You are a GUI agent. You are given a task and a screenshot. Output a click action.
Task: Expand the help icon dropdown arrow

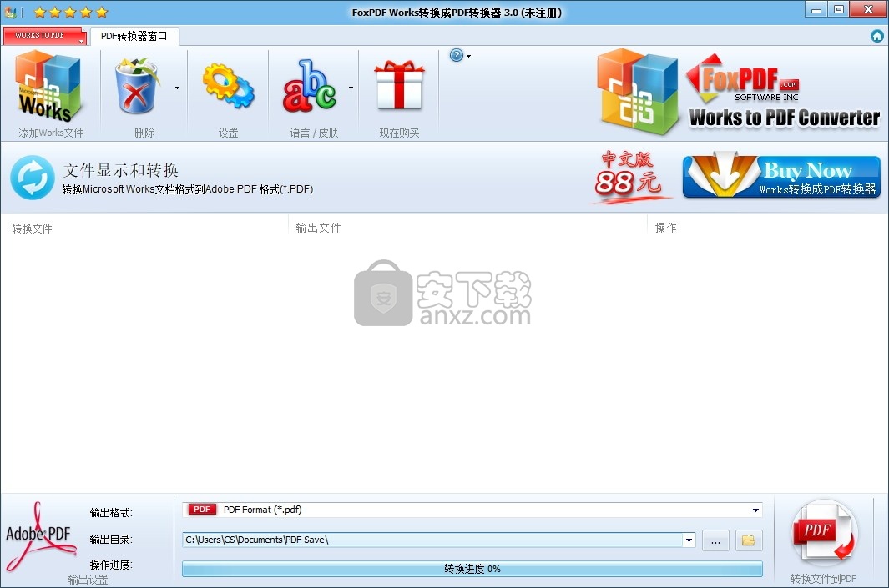point(468,56)
